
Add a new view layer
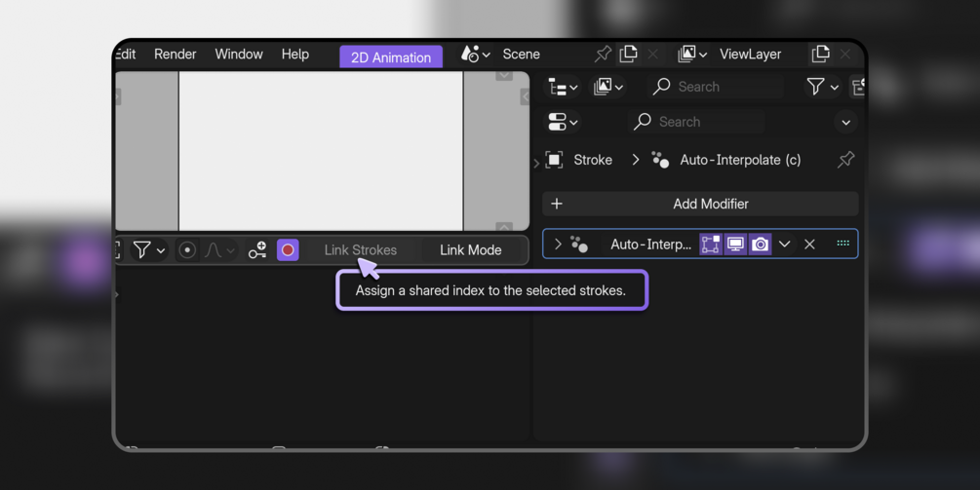pyautogui.click(x=820, y=55)
